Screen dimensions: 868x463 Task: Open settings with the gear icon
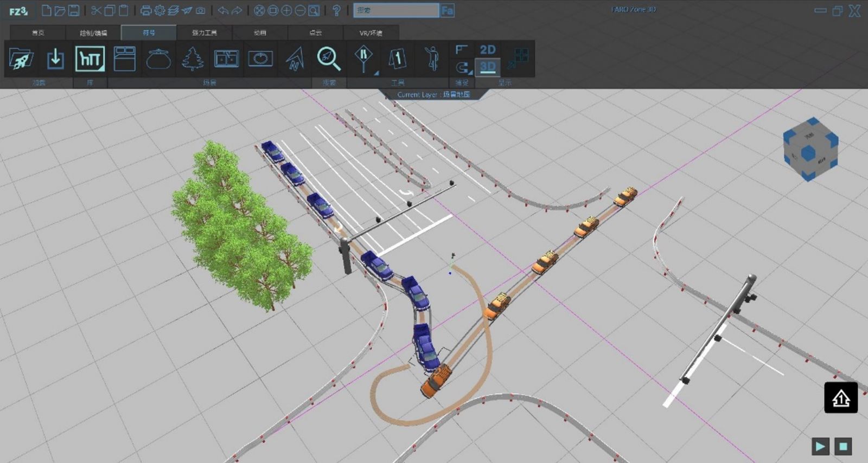(x=159, y=10)
